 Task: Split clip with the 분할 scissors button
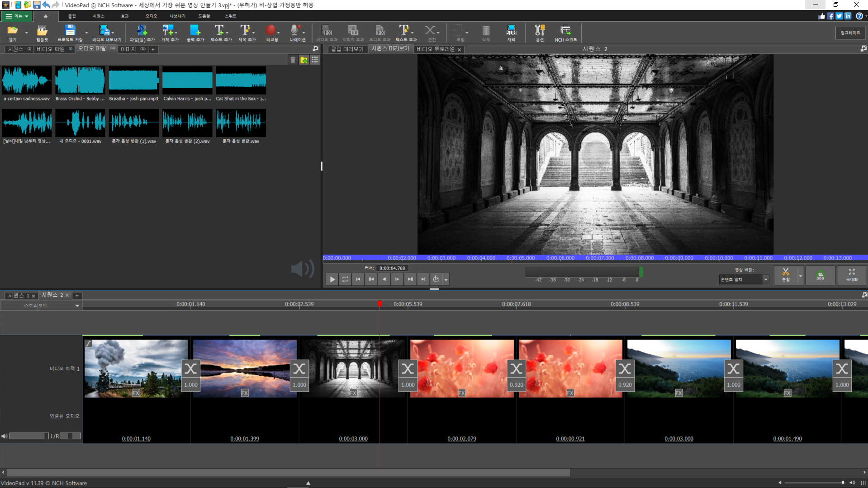pyautogui.click(x=786, y=275)
